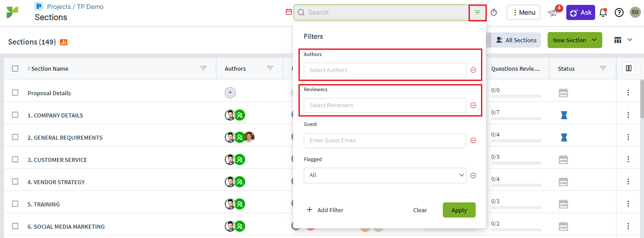Open the help question mark icon
Screen dimensions: 644x238
619,12
